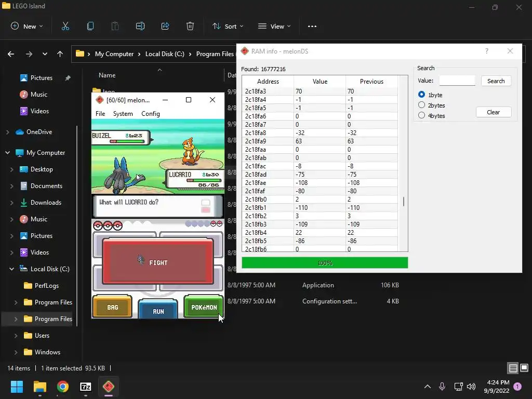Open the File menu in melonDS

100,114
